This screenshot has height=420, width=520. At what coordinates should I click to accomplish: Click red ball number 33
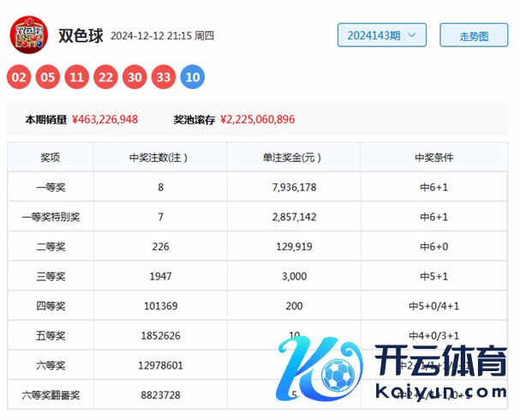[x=164, y=78]
